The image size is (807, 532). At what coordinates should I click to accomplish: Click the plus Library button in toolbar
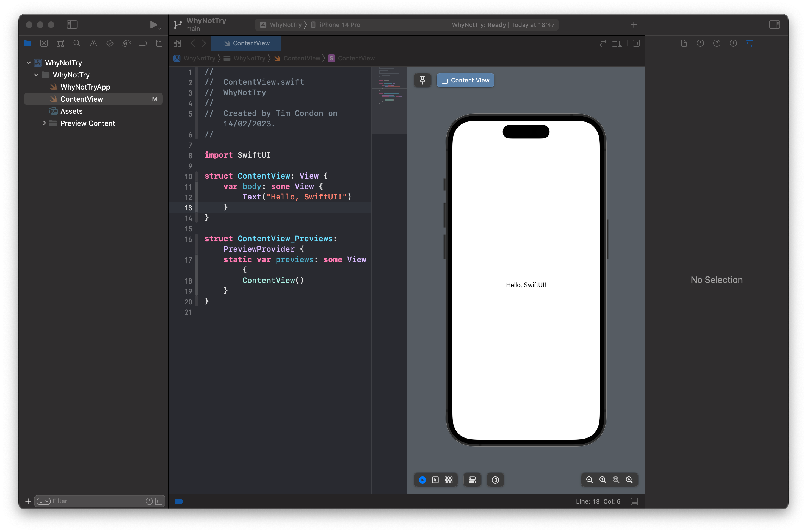634,25
